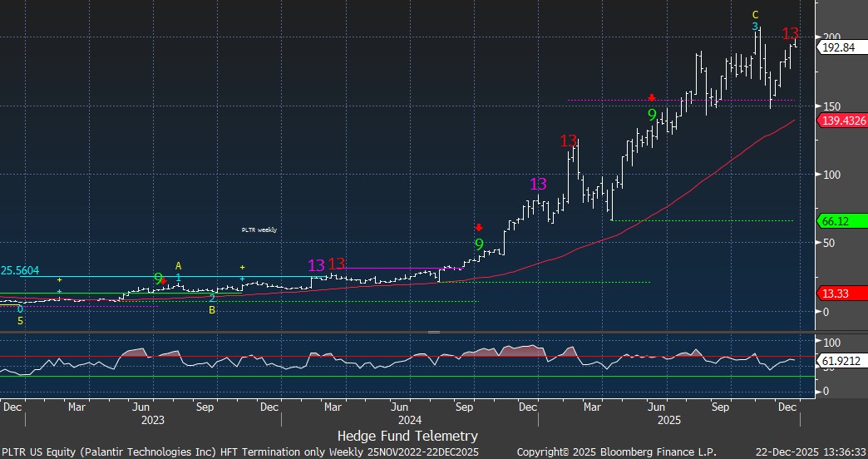This screenshot has height=459, width=868.
Task: Click the red 13 signal near February 2025 peak
Action: pyautogui.click(x=569, y=141)
